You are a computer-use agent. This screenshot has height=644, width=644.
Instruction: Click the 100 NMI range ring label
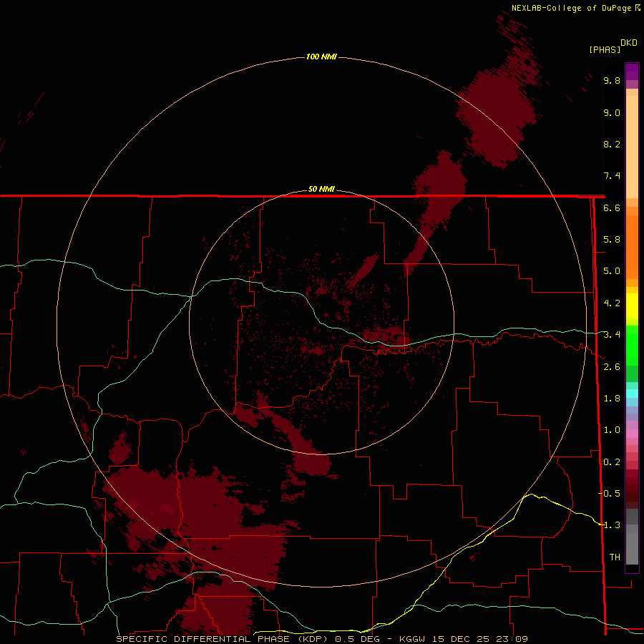click(321, 57)
